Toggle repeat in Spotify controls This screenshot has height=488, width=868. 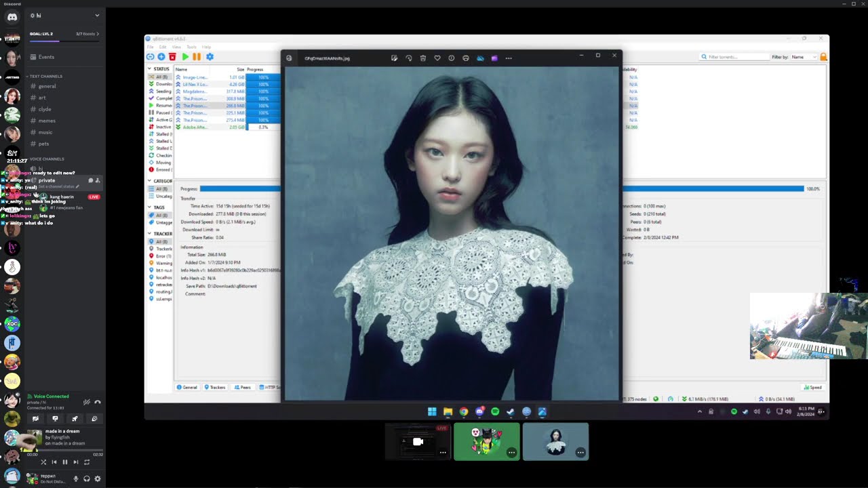(x=87, y=462)
